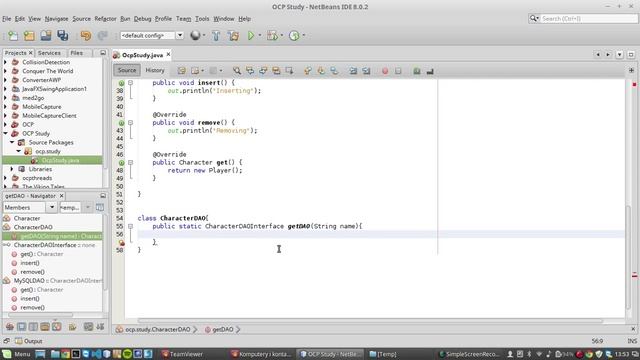Open the Menu button on taskbar
The height and width of the screenshot is (360, 640).
[x=16, y=354]
